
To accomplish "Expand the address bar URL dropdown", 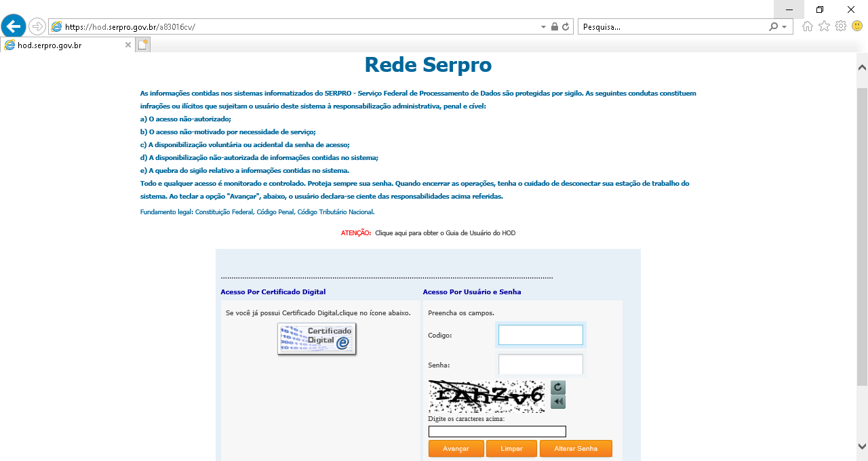I will click(543, 27).
